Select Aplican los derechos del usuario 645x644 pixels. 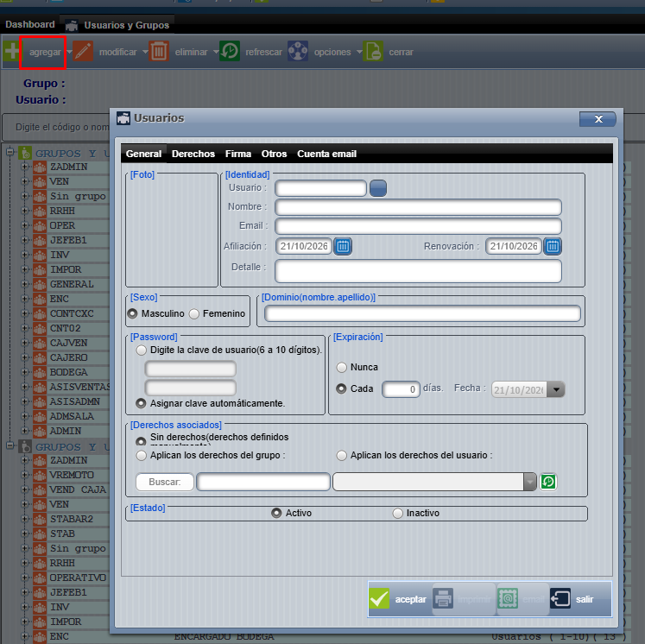[341, 456]
